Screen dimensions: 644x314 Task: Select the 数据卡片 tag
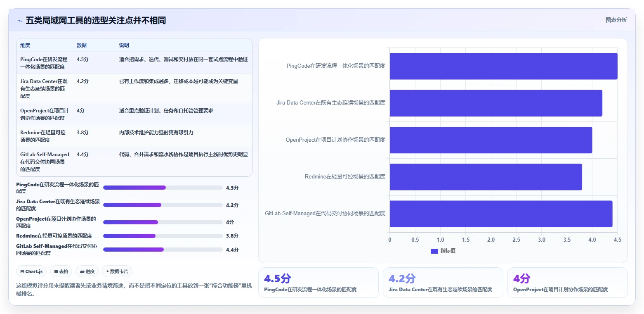(117, 271)
